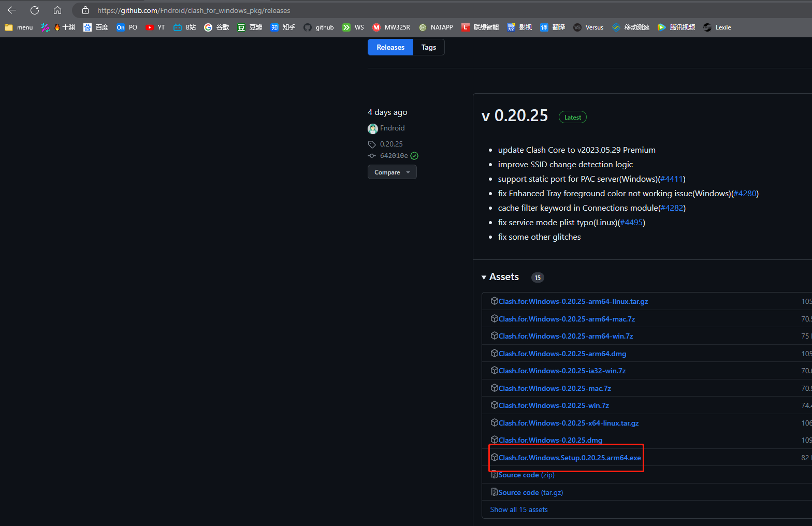
Task: Open the 0.20.25 tag link
Action: tap(391, 144)
